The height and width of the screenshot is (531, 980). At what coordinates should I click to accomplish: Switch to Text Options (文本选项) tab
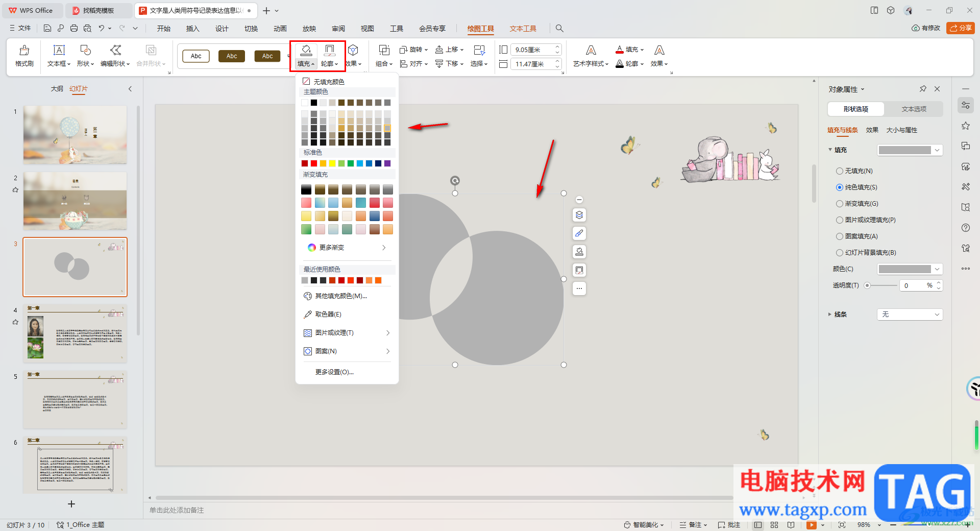(914, 109)
